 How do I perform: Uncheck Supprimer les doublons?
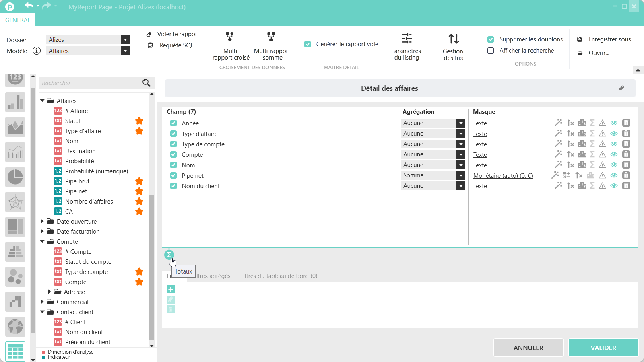491,39
